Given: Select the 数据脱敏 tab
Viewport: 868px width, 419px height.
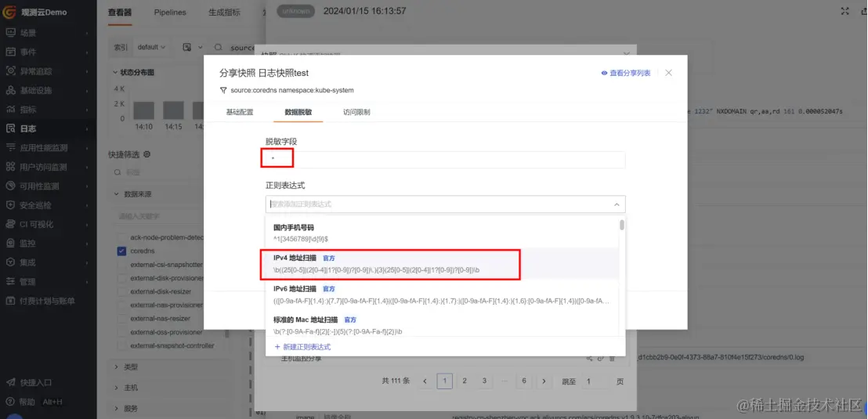Looking at the screenshot, I should click(298, 112).
